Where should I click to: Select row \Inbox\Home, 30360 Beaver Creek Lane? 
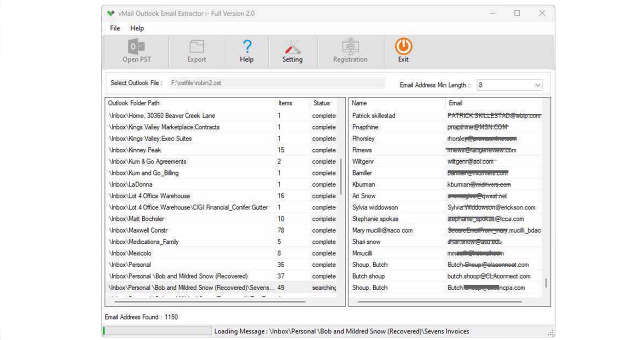coord(221,116)
